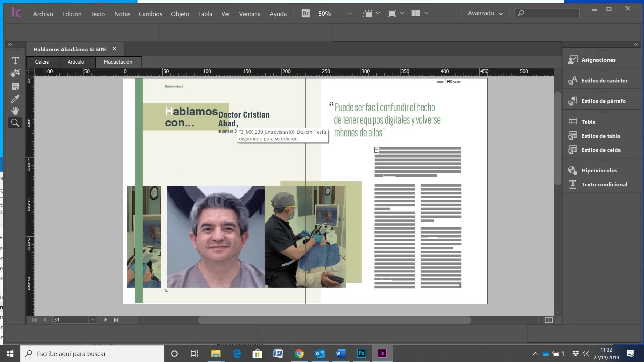Close the Hablamos Abad.icma document tab
The height and width of the screenshot is (362, 644).
(x=114, y=49)
